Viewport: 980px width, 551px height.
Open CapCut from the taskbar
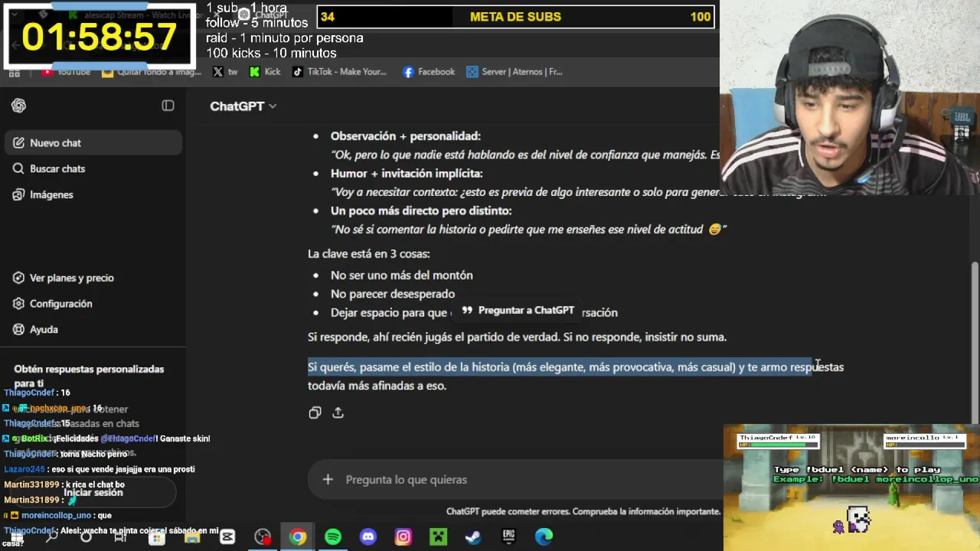click(x=227, y=537)
